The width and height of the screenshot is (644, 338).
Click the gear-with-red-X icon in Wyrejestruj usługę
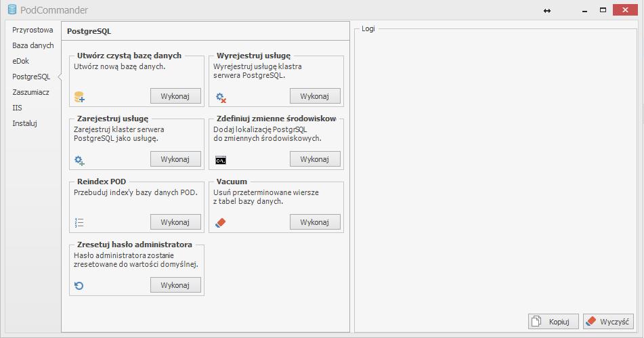point(221,98)
